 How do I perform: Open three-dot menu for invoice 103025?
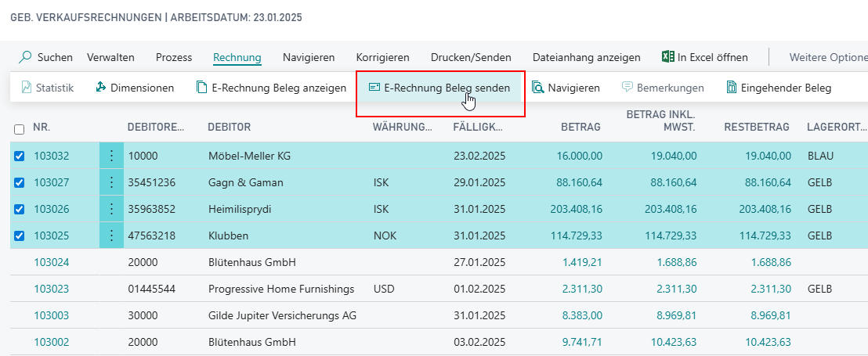(x=111, y=236)
